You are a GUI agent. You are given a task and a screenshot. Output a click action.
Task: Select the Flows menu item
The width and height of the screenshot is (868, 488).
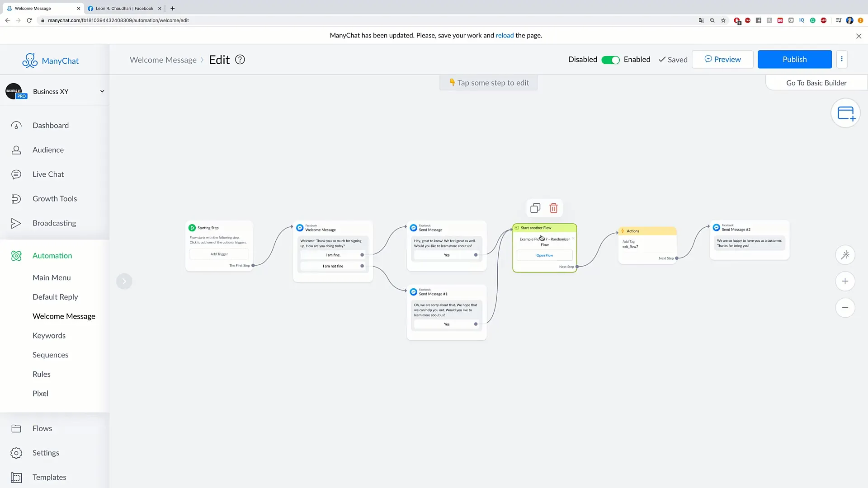pyautogui.click(x=42, y=428)
